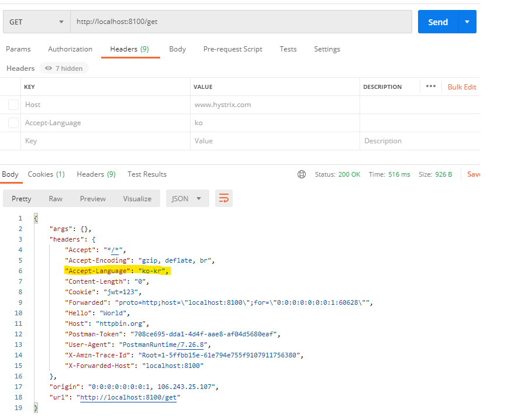Click the empty Key input cell

pyautogui.click(x=105, y=141)
